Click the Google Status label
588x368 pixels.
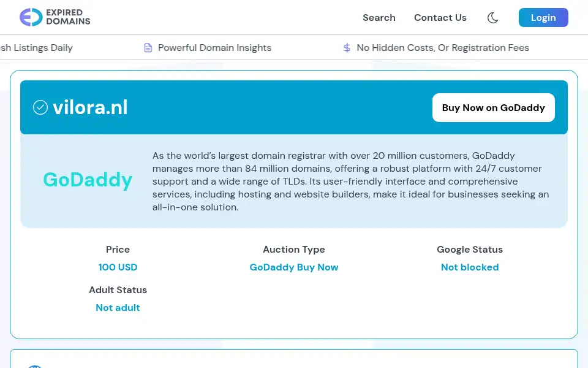pyautogui.click(x=470, y=250)
